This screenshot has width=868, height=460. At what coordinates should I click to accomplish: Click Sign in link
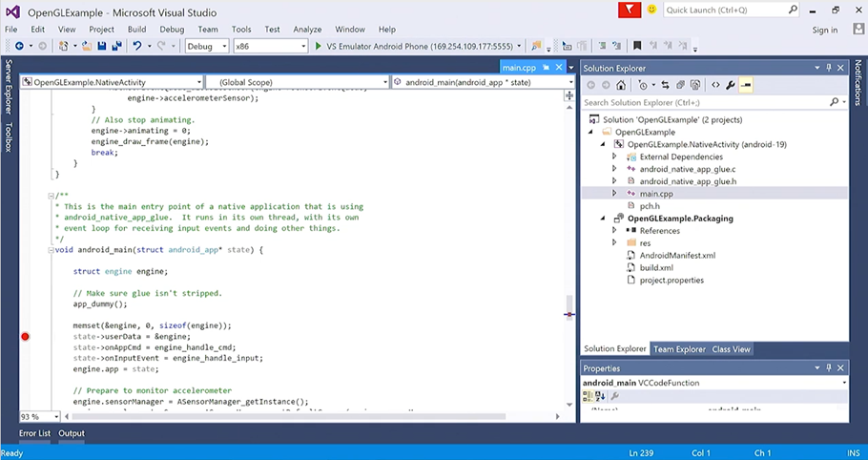825,30
